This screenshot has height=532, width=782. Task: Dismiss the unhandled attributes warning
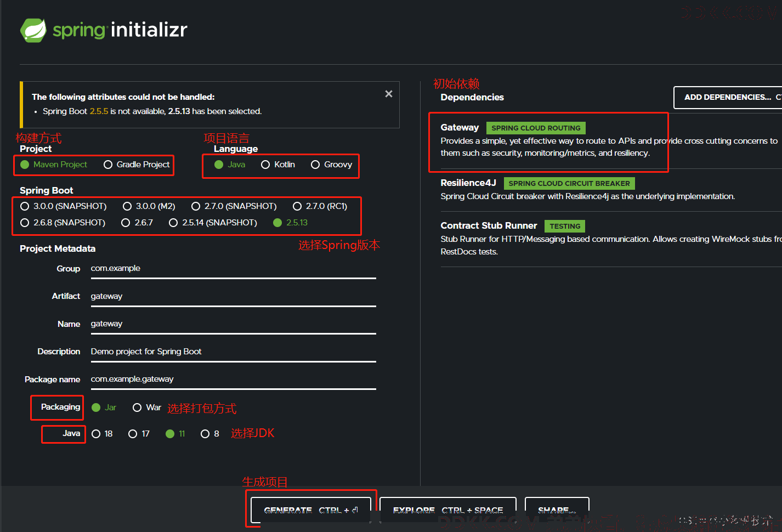[389, 94]
